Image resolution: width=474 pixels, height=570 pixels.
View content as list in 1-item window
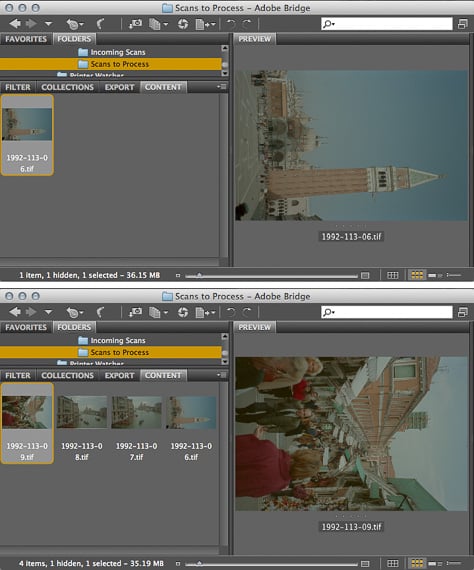[454, 275]
